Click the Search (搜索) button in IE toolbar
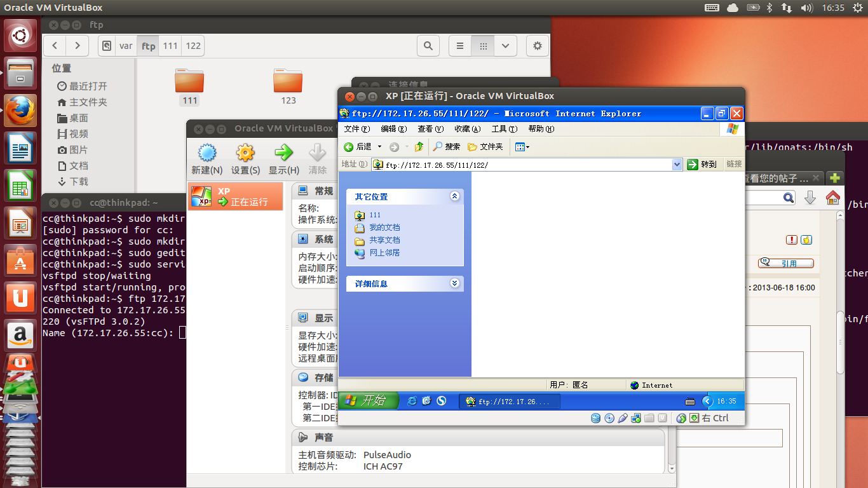Viewport: 868px width, 488px height. pyautogui.click(x=447, y=147)
